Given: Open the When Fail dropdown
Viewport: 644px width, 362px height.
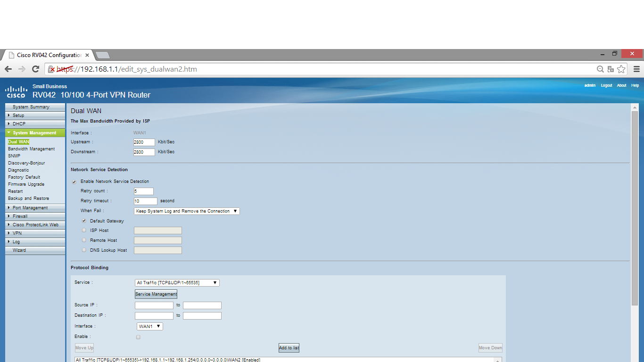Looking at the screenshot, I should click(187, 211).
